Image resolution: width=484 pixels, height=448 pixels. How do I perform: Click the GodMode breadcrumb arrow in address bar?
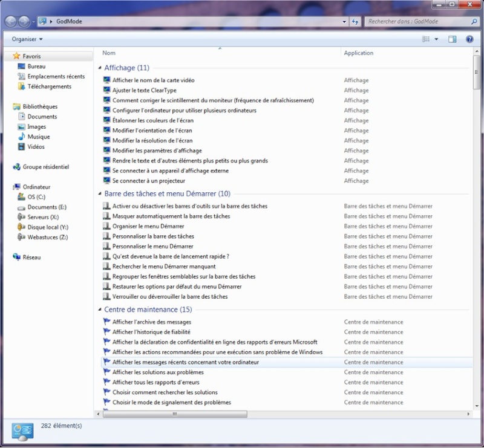coord(51,21)
